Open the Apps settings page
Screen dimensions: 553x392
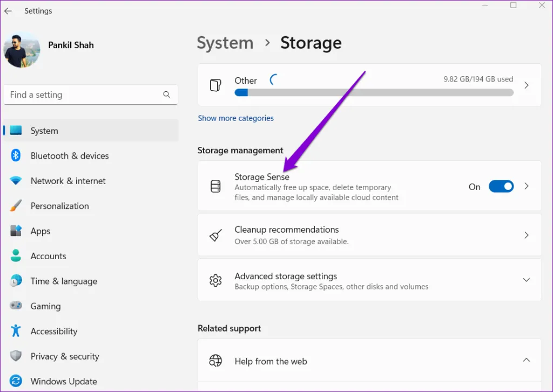click(41, 231)
